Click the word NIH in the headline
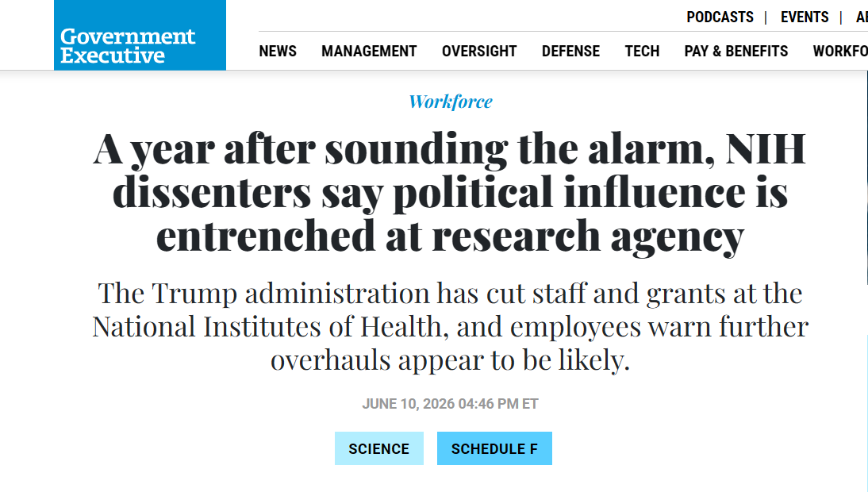Image resolution: width=868 pixels, height=492 pixels. tap(766, 149)
